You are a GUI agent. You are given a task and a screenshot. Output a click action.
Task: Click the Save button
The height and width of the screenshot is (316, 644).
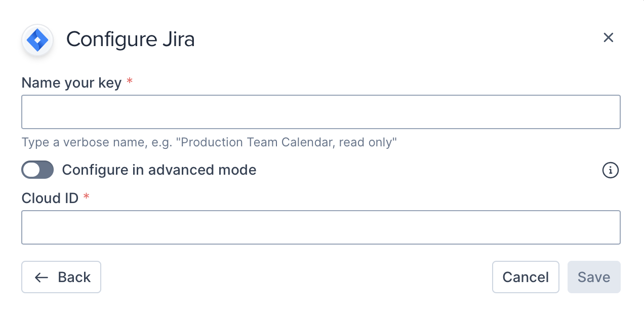click(x=593, y=277)
